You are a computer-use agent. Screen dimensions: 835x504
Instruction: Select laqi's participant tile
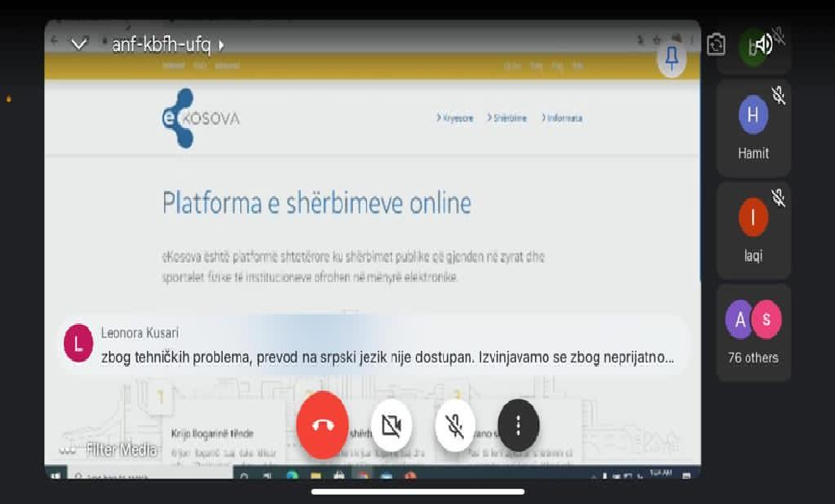click(x=753, y=230)
